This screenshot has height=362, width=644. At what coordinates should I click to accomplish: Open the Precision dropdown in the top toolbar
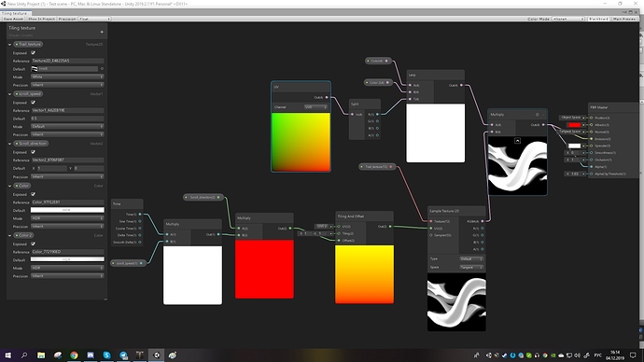coord(94,19)
